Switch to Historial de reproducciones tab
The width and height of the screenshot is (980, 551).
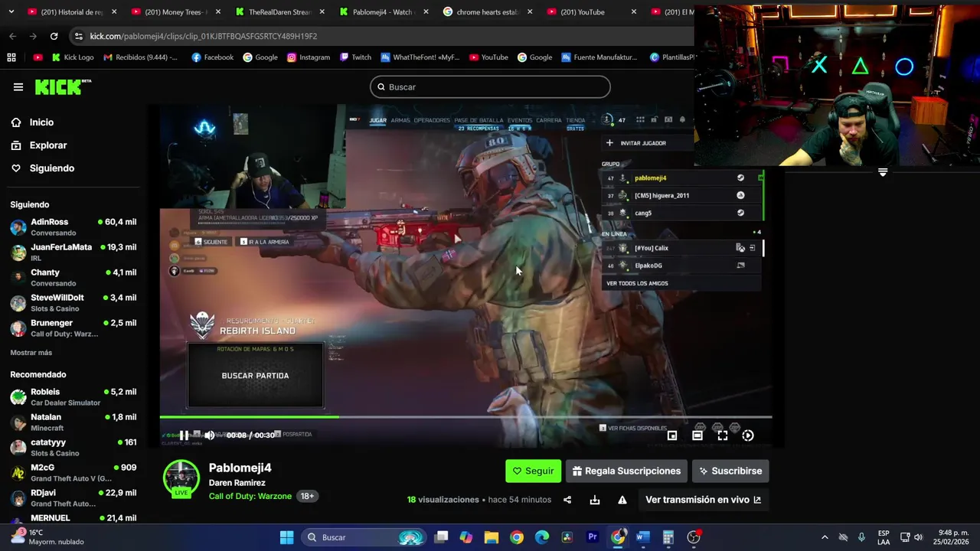click(x=71, y=12)
